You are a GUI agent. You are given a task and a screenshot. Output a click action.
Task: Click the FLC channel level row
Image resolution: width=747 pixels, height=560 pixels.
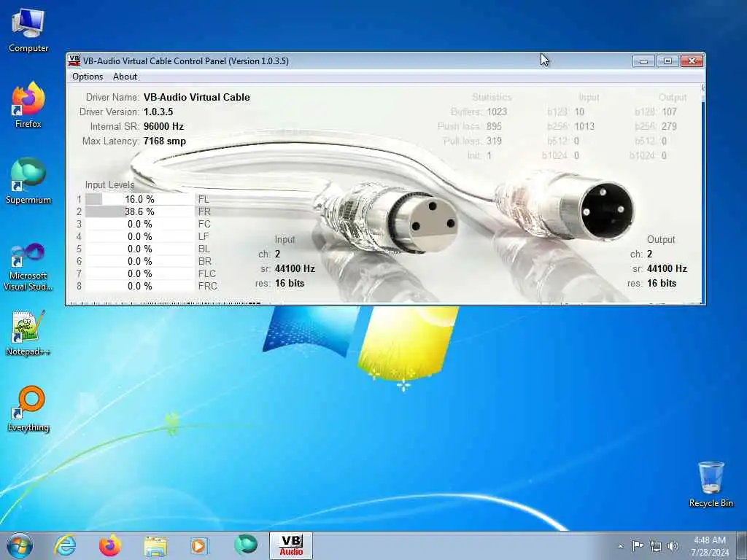[139, 273]
